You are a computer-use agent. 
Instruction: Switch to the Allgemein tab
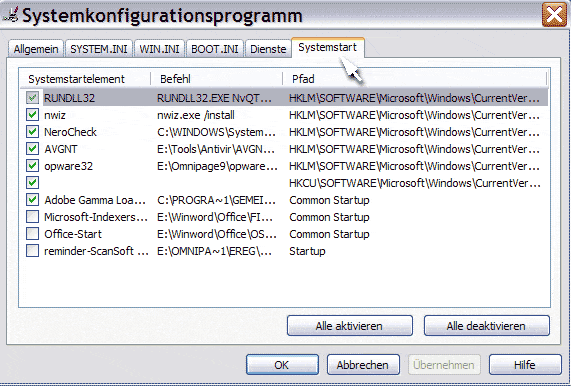(x=36, y=49)
